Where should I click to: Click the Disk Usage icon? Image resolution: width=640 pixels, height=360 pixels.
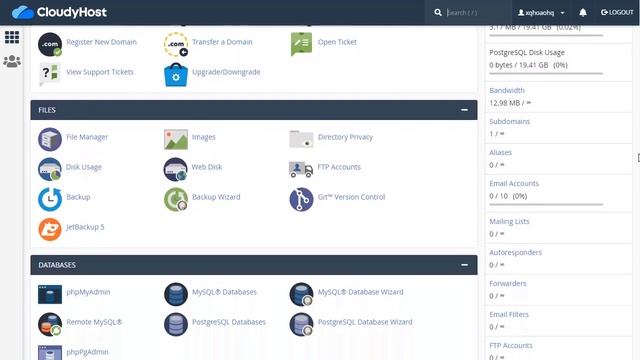[50, 169]
